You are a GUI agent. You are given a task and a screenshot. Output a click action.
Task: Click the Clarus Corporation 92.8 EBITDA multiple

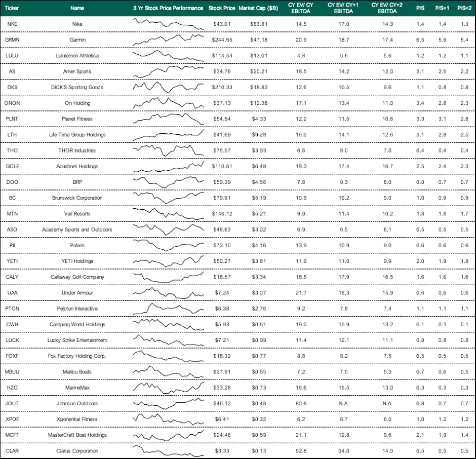coord(301,451)
